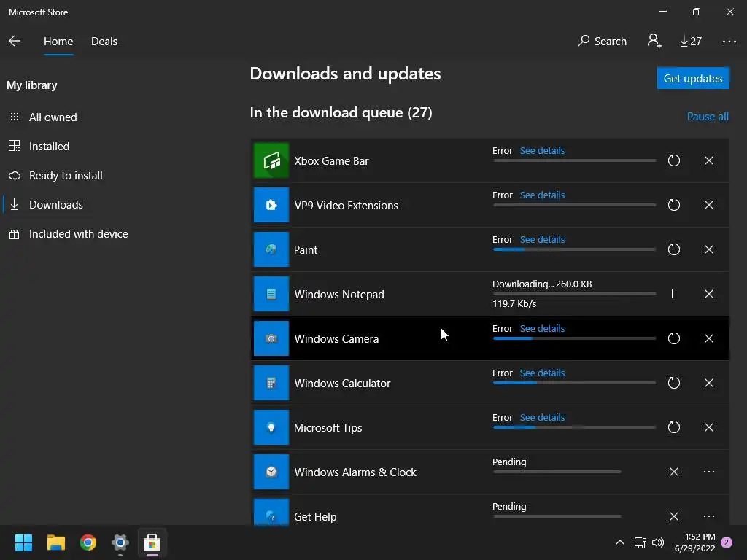Retry the Microsoft Tips download
The width and height of the screenshot is (747, 560).
tap(673, 427)
